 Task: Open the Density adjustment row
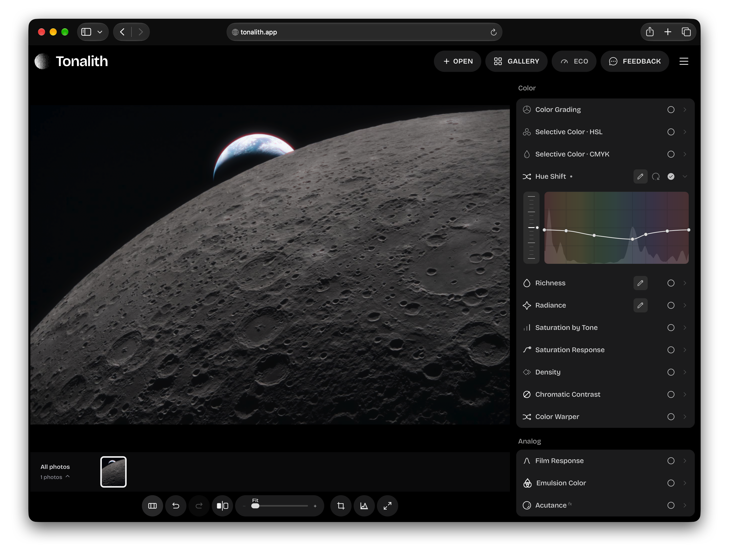point(605,372)
